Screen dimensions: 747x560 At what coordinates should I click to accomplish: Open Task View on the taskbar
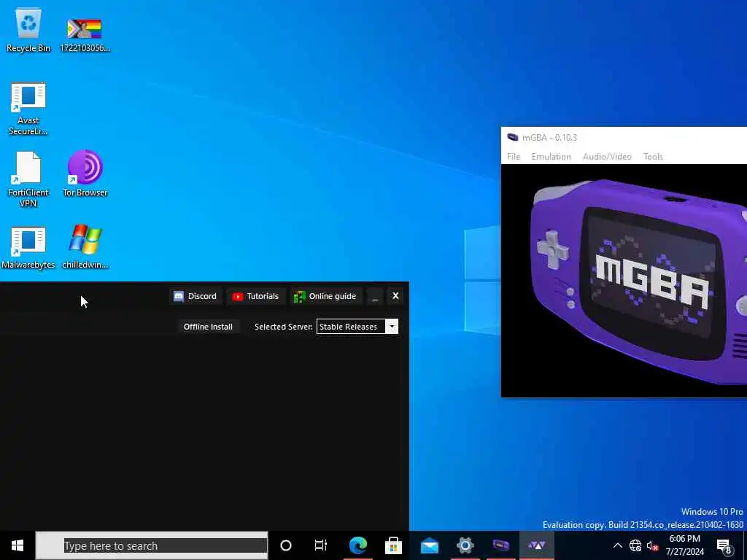[321, 545]
